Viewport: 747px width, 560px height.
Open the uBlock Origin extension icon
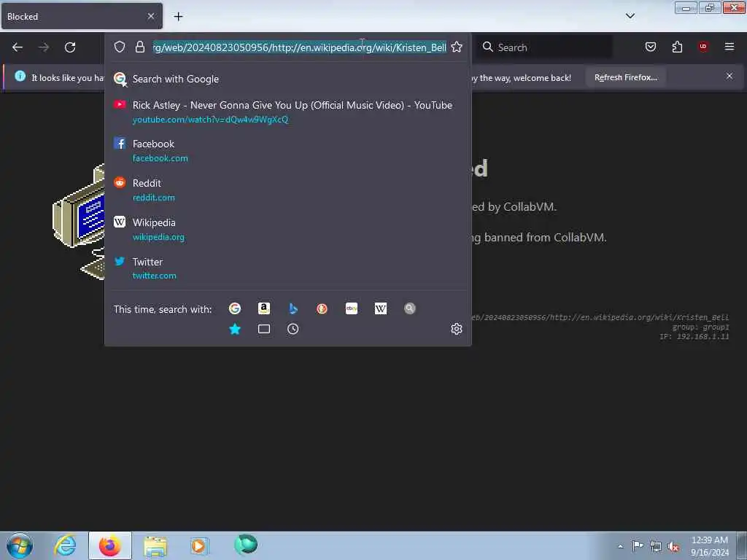pos(703,46)
